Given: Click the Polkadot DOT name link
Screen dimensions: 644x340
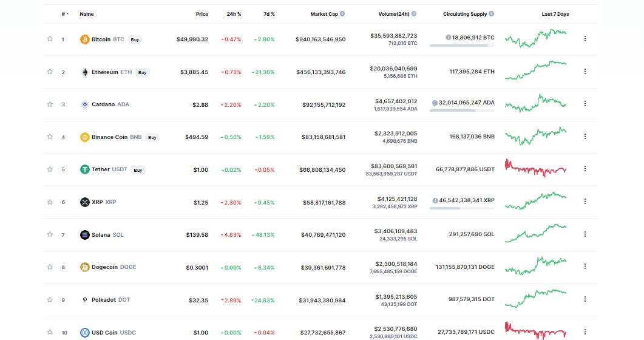Looking at the screenshot, I should 111,300.
